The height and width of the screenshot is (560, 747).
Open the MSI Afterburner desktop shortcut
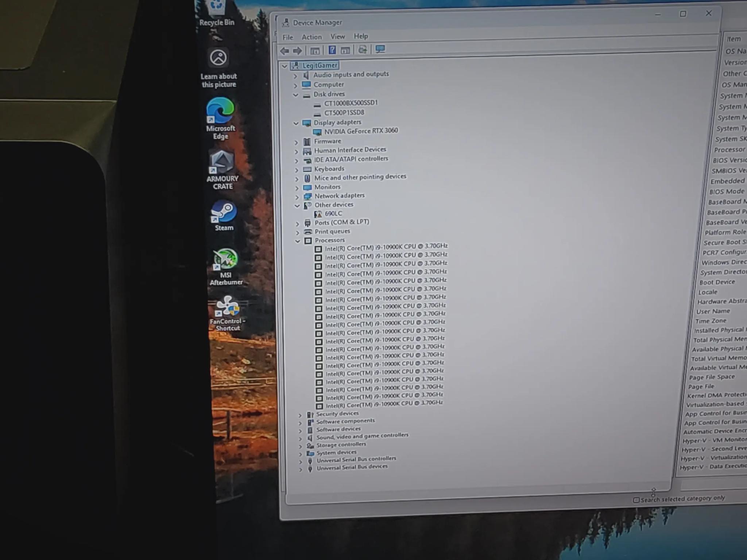click(x=226, y=267)
